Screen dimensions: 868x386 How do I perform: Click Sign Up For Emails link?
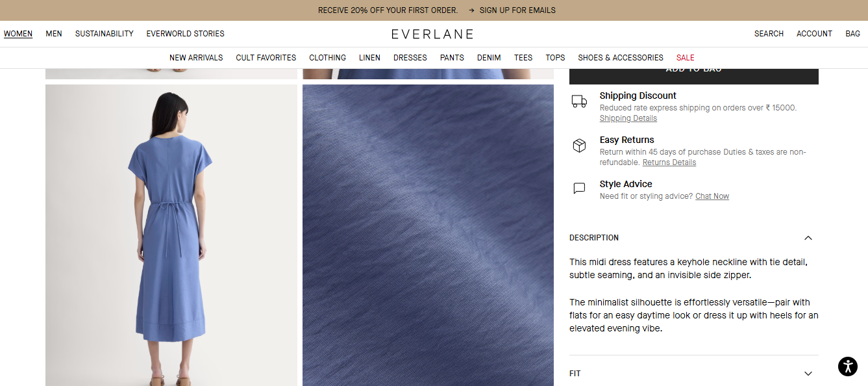coord(517,10)
